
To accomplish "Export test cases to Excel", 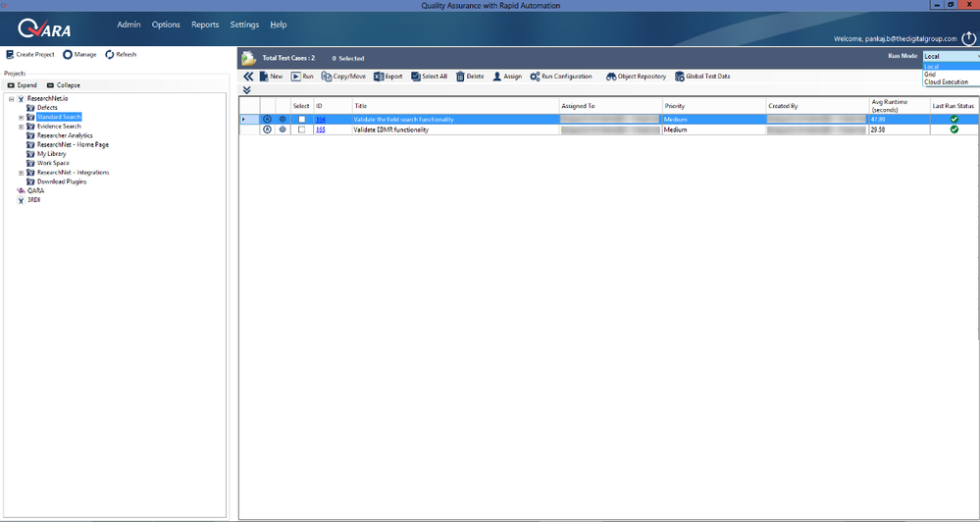I will click(388, 77).
